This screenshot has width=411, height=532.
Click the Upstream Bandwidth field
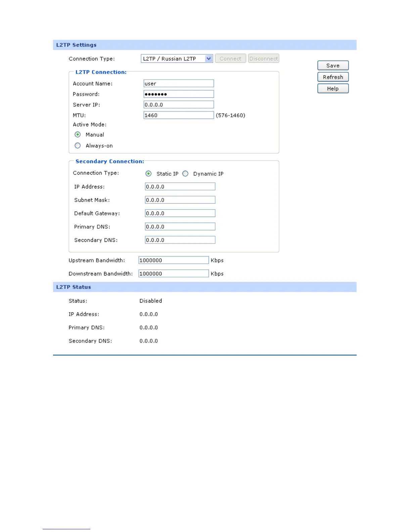[174, 260]
